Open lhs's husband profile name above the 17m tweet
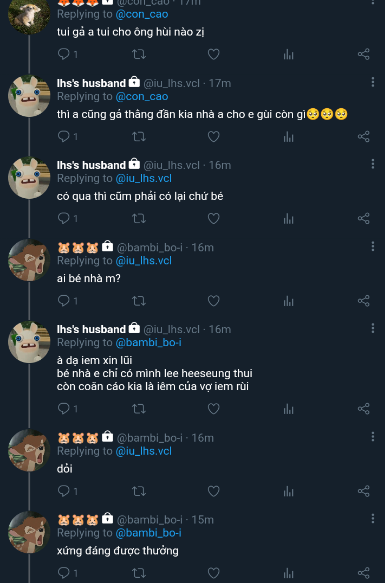Viewport: 385px width, 583px height. pyautogui.click(x=91, y=83)
